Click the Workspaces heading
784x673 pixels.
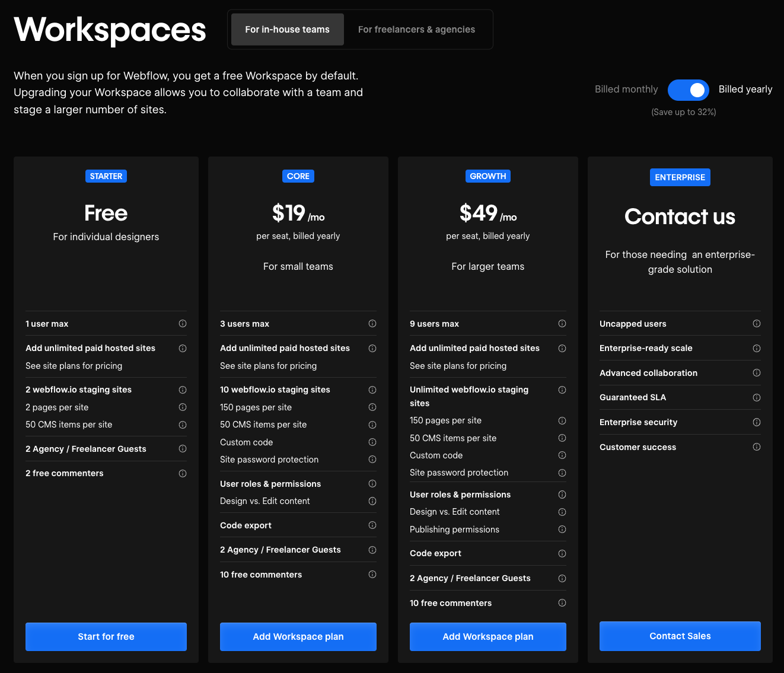tap(110, 30)
